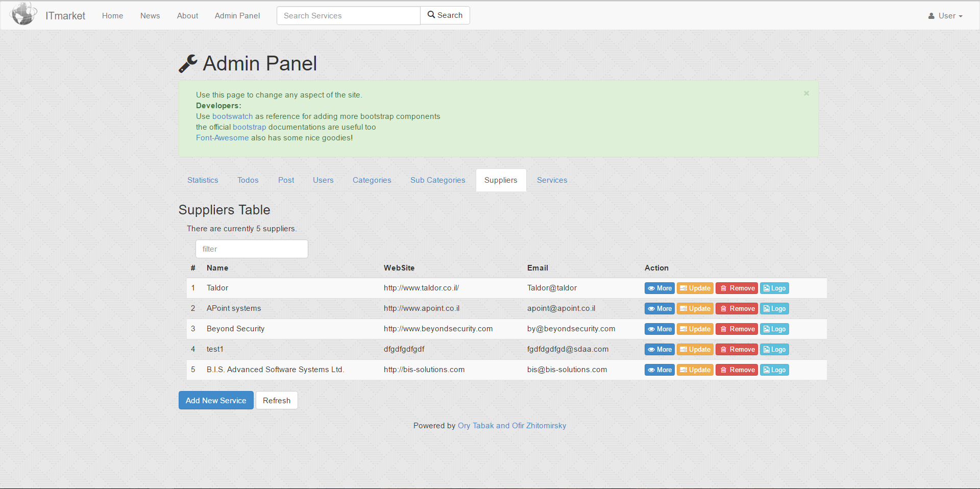Go to Home in navbar
Screen dimensions: 980x489
point(112,16)
